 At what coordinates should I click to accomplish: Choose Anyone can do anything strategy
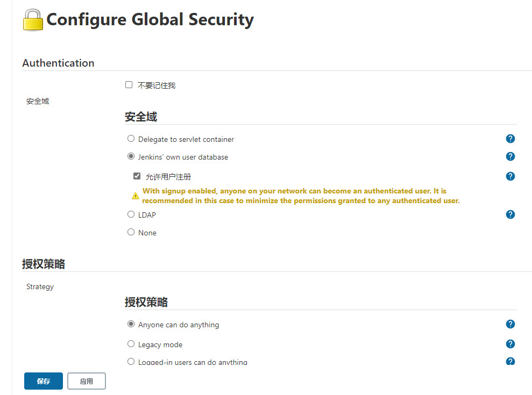click(x=131, y=324)
